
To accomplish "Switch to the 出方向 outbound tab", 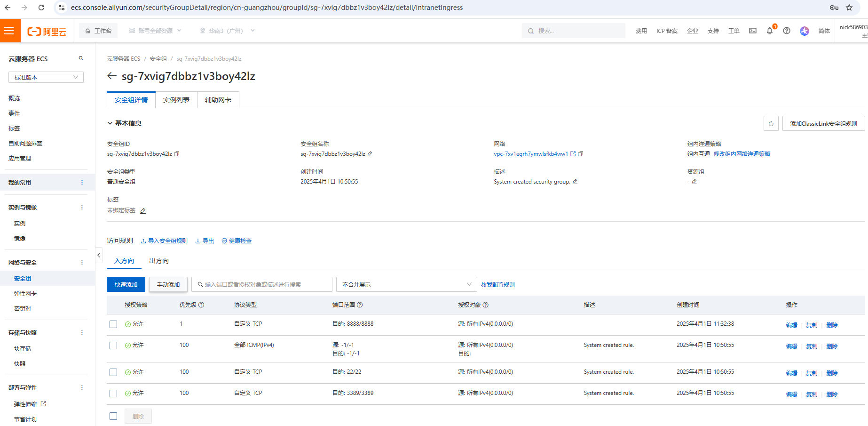I will [159, 261].
